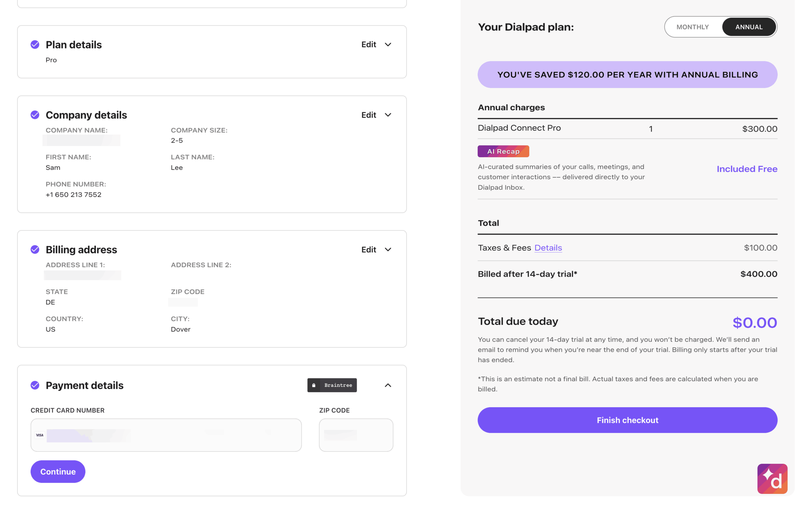Screen dimensions: 812x507
Task: Click Payment details purple checkmark icon
Action: click(35, 385)
